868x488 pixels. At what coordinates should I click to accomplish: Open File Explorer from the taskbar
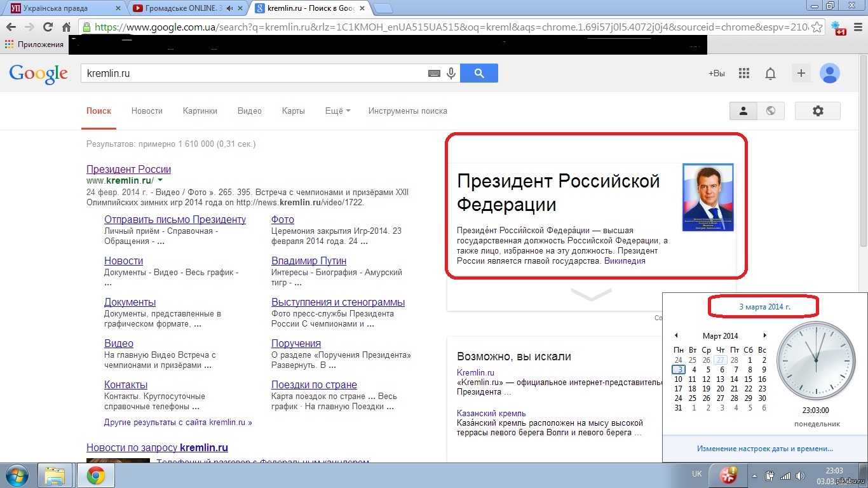[x=55, y=475]
